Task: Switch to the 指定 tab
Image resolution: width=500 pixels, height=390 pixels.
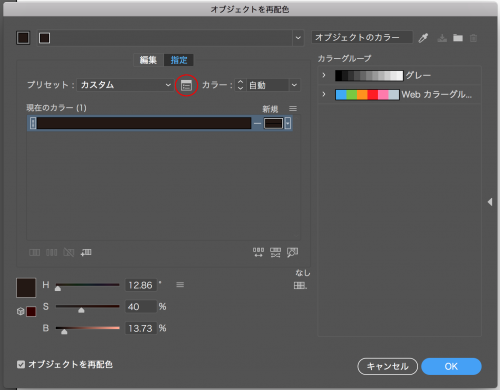Action: (179, 60)
